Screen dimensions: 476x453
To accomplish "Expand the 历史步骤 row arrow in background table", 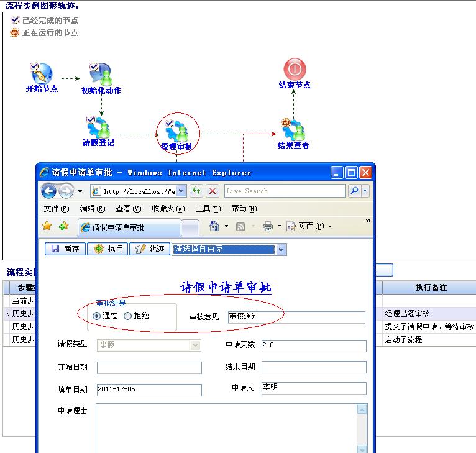I will [8, 314].
